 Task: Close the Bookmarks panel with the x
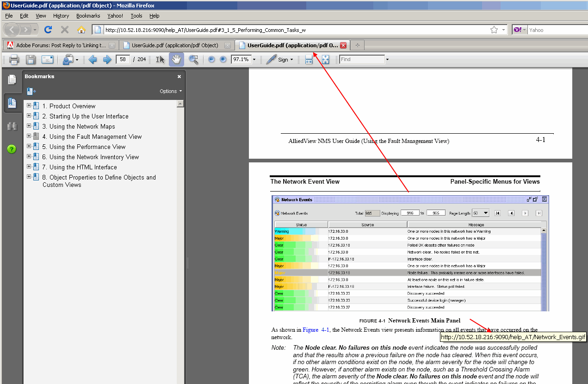179,77
